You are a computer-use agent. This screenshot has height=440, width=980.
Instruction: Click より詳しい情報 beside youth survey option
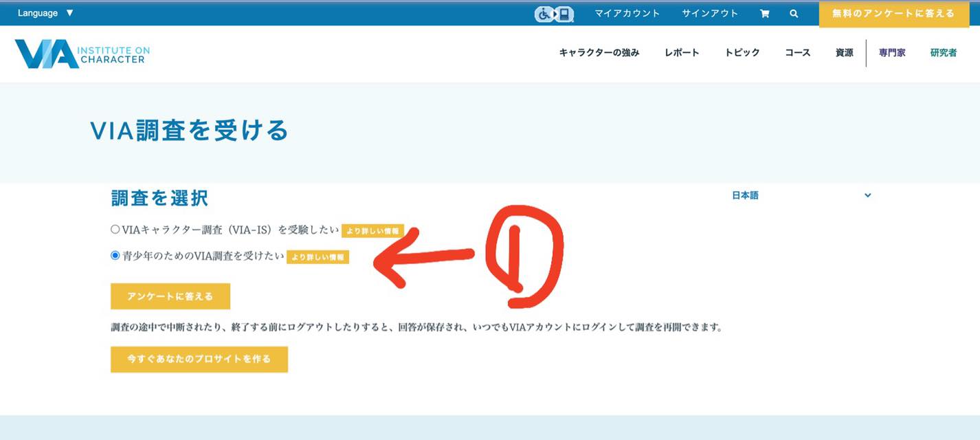click(318, 257)
